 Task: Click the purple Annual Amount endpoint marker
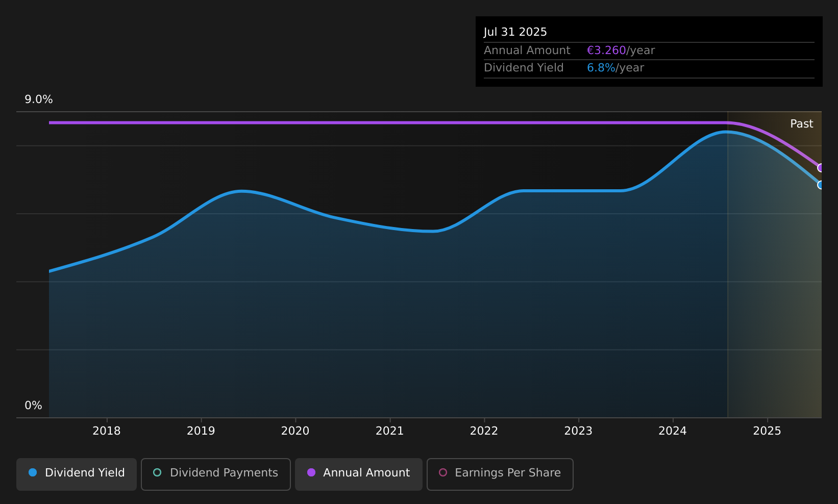point(821,168)
